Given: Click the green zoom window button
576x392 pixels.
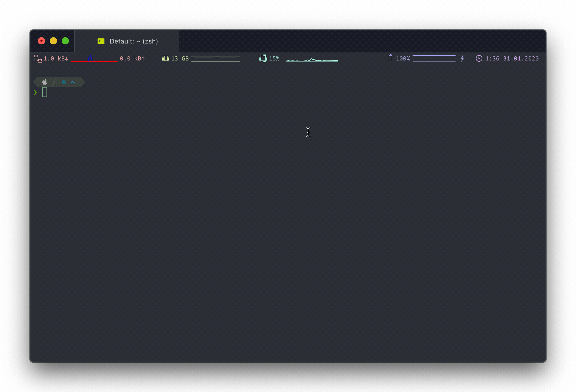Looking at the screenshot, I should click(x=65, y=41).
